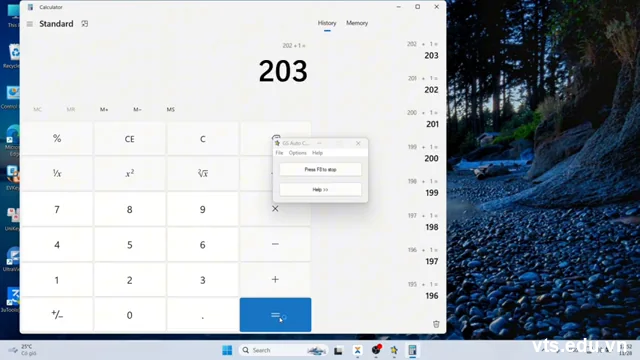Switch to the History tab
This screenshot has height=360, width=640.
327,23
